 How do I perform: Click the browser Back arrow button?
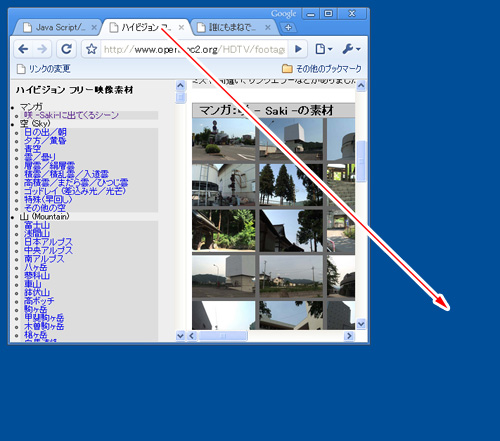(x=23, y=49)
